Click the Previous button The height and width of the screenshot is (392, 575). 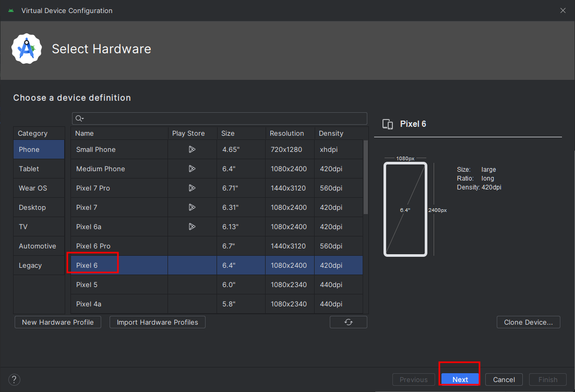(414, 379)
